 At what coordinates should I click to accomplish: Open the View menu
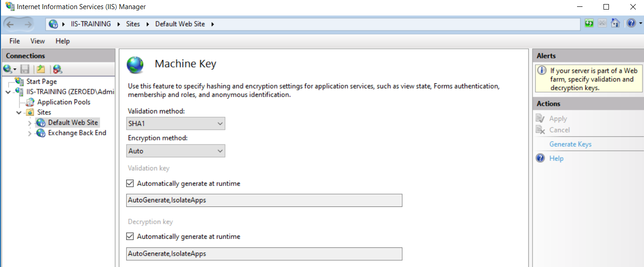[x=37, y=41]
